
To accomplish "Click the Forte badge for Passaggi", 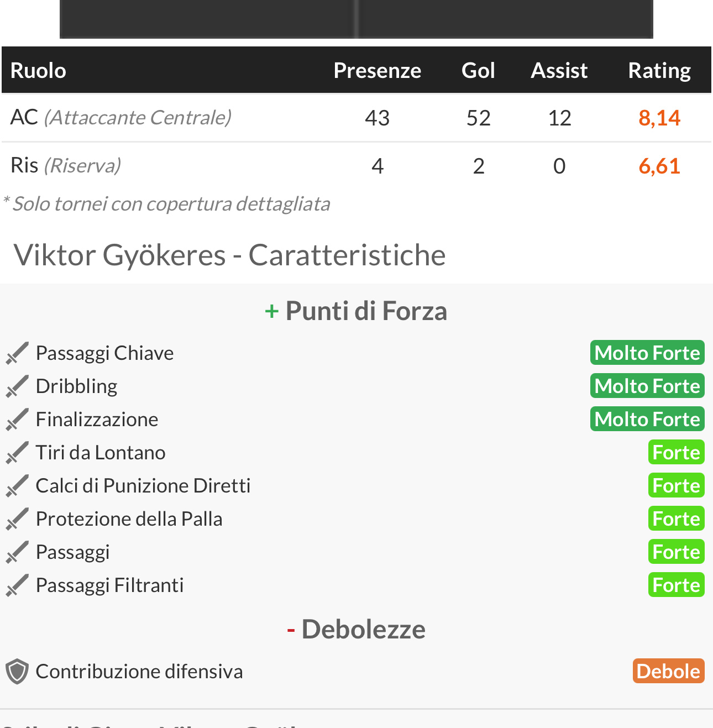I will (x=677, y=552).
